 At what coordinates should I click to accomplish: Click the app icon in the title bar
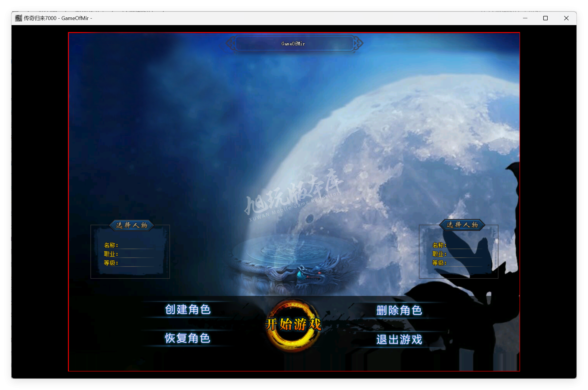19,18
